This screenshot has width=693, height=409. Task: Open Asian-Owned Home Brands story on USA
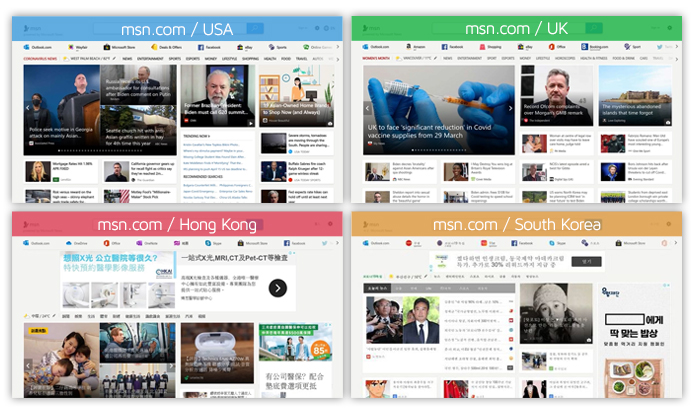coord(296,96)
